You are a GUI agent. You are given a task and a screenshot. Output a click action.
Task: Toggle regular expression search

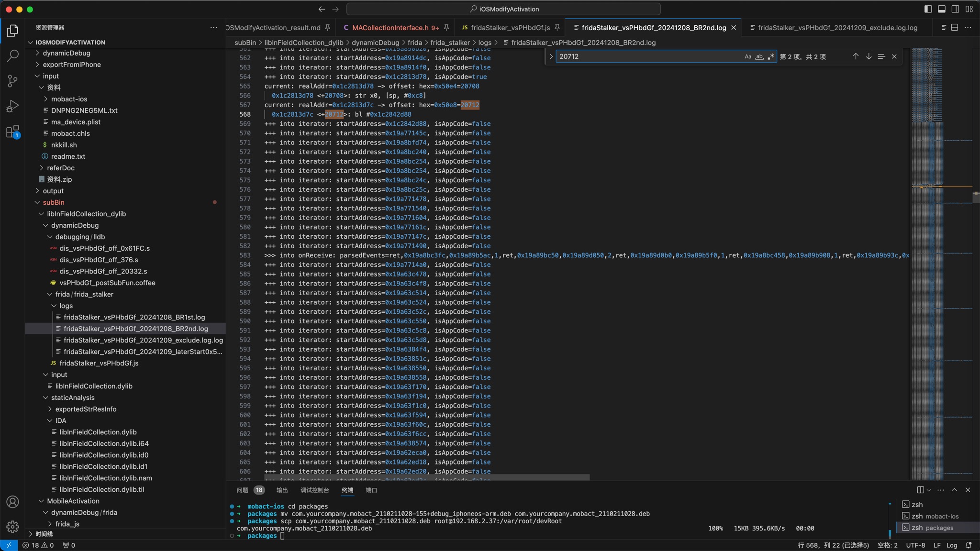pos(771,56)
